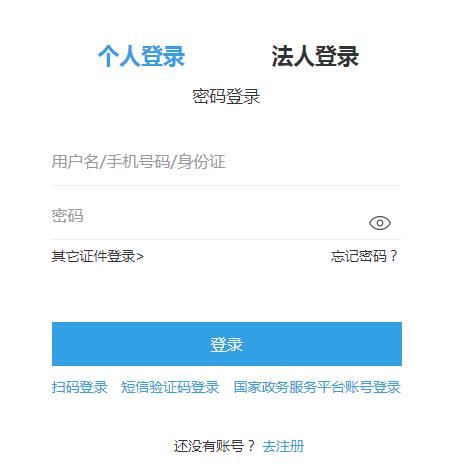Click the blue 登录 button
The width and height of the screenshot is (460, 471).
click(227, 344)
